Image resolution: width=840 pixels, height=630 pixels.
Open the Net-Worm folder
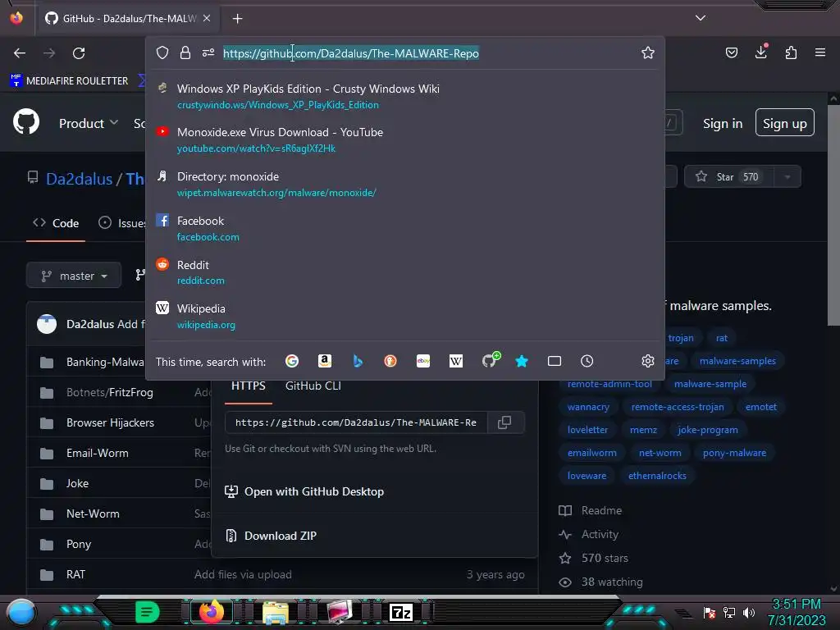click(94, 514)
